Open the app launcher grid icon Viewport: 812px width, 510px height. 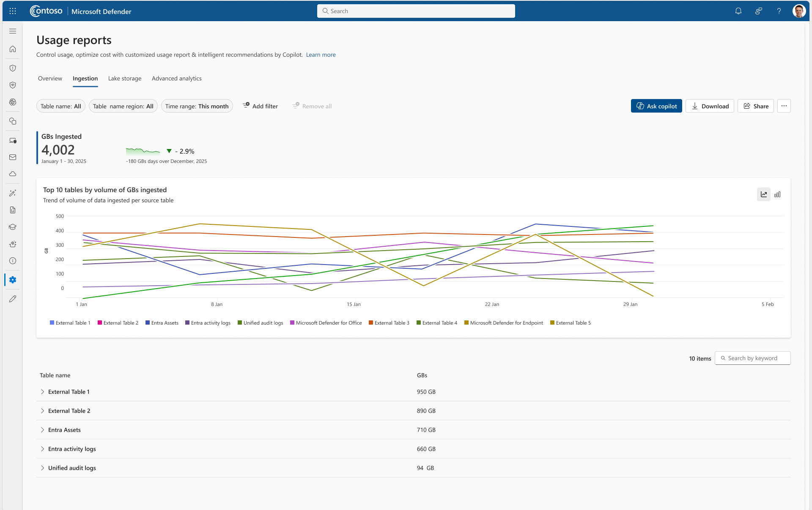pyautogui.click(x=13, y=11)
